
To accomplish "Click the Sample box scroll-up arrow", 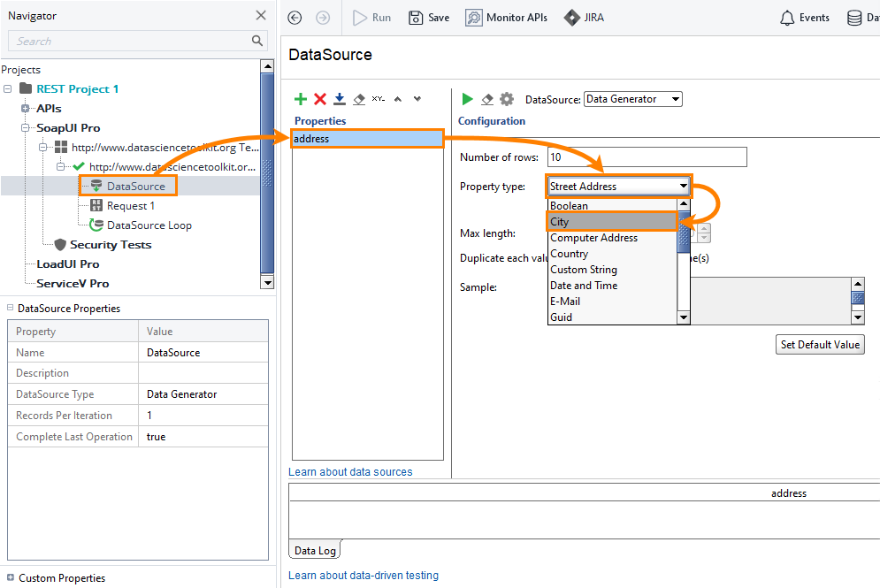I will click(x=858, y=284).
